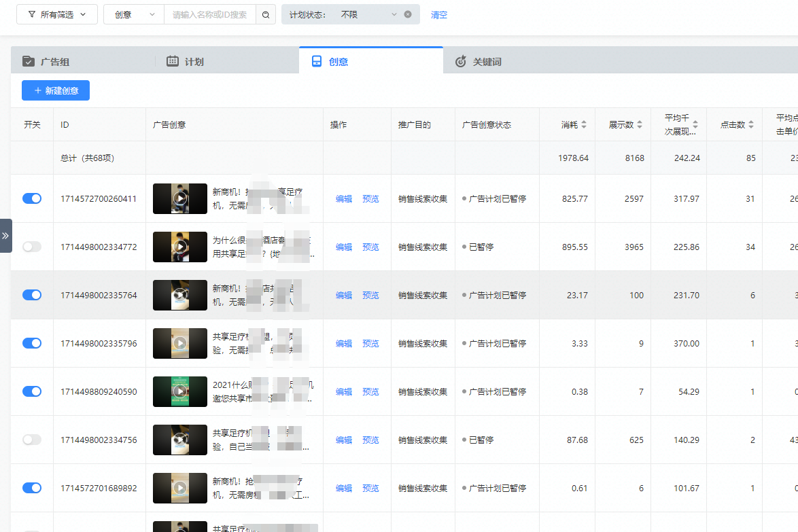This screenshot has width=798, height=532.
Task: Click 编辑 for creative 1714572701689892
Action: 343,489
